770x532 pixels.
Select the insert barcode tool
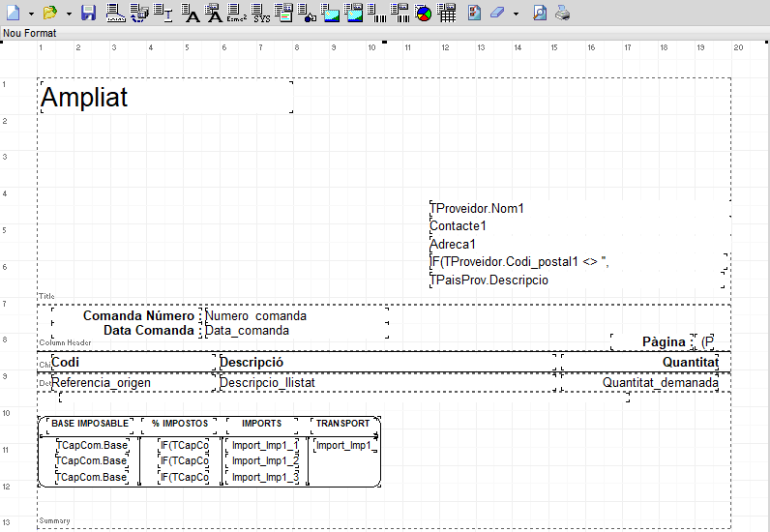(x=376, y=13)
